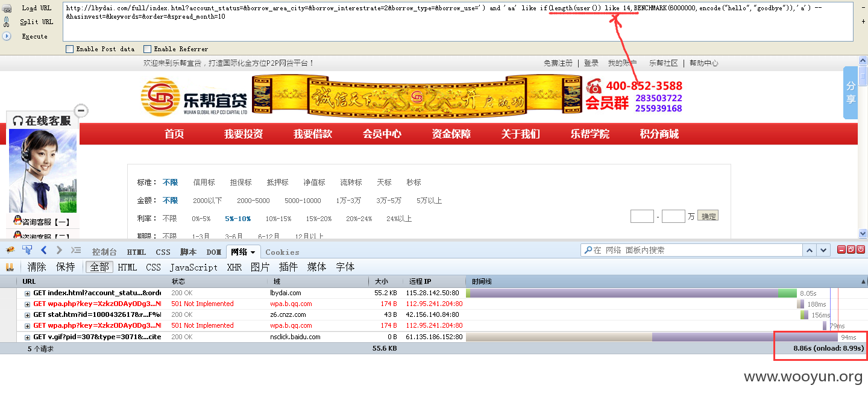Detach Firebug into a new window
This screenshot has height=394, width=868.
tap(851, 249)
